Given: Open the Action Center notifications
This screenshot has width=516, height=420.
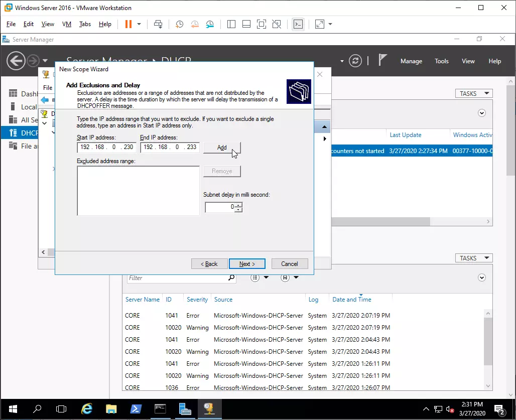Looking at the screenshot, I should pos(500,409).
